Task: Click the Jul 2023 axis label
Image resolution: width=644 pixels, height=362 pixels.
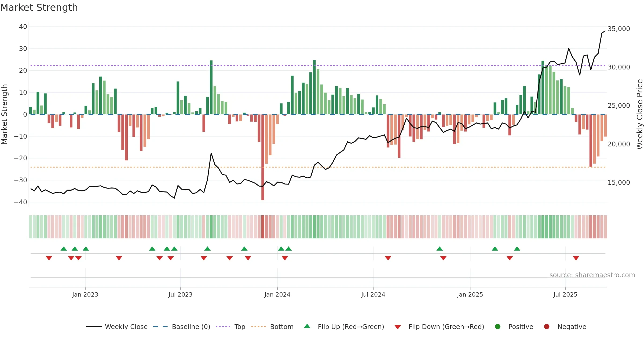Action: tap(180, 295)
